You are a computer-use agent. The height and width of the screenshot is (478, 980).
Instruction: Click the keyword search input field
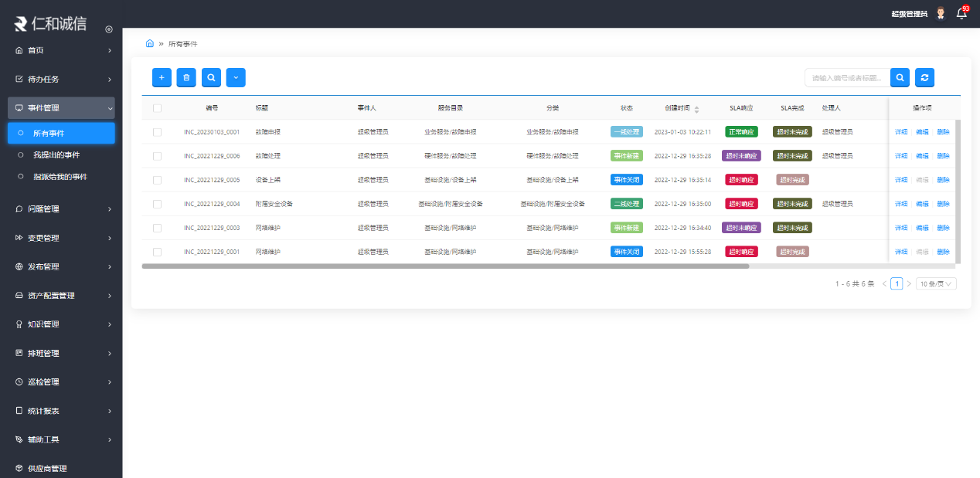point(847,77)
